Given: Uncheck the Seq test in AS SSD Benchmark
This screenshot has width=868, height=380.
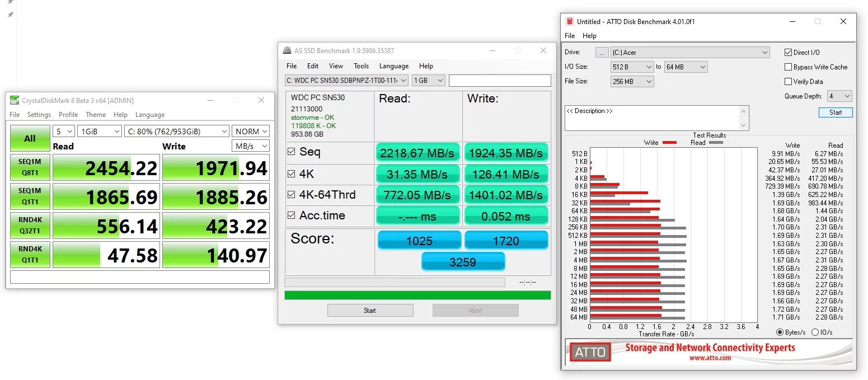Looking at the screenshot, I should pyautogui.click(x=291, y=152).
